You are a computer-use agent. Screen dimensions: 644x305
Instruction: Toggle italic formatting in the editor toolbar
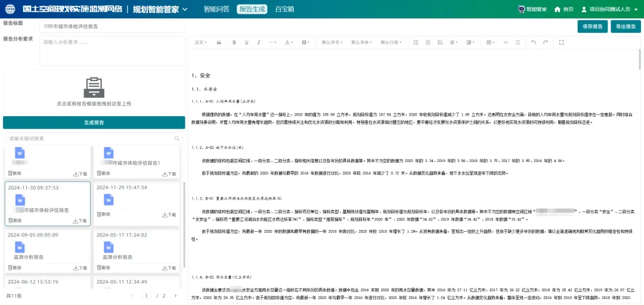pyautogui.click(x=260, y=42)
